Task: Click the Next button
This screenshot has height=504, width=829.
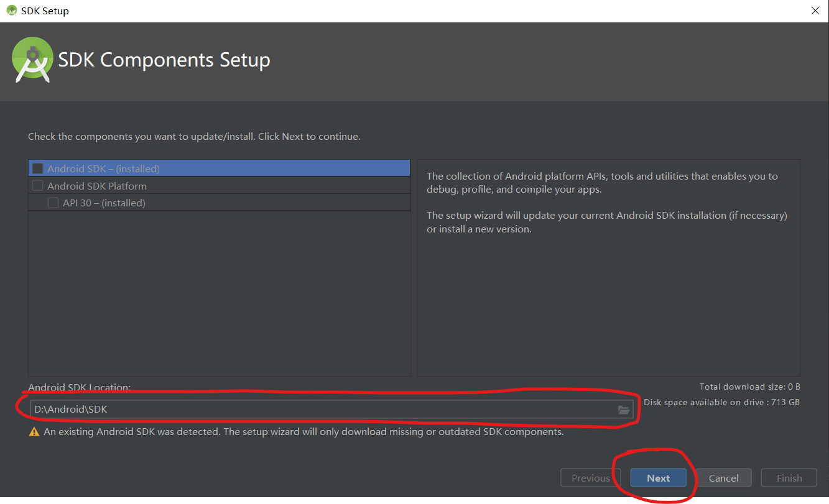Action: coord(659,478)
